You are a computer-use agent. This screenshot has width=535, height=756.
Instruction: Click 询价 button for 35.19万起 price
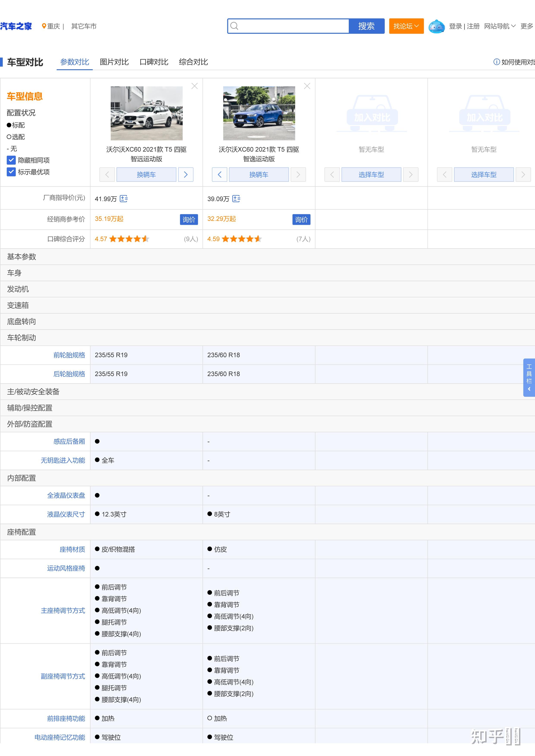[x=189, y=220]
